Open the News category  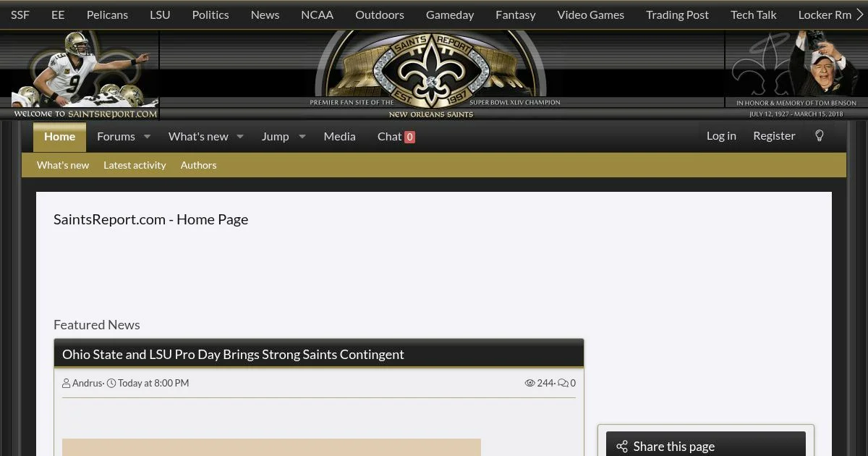pyautogui.click(x=265, y=14)
